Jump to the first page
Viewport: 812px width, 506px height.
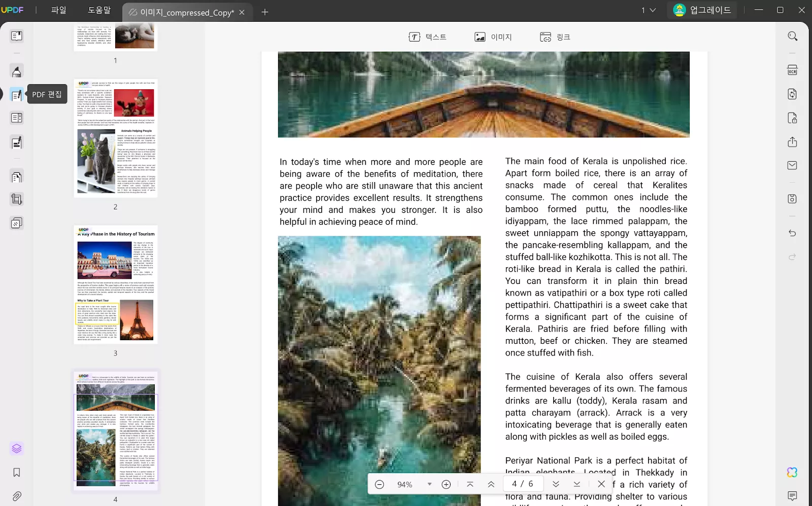[x=470, y=485]
